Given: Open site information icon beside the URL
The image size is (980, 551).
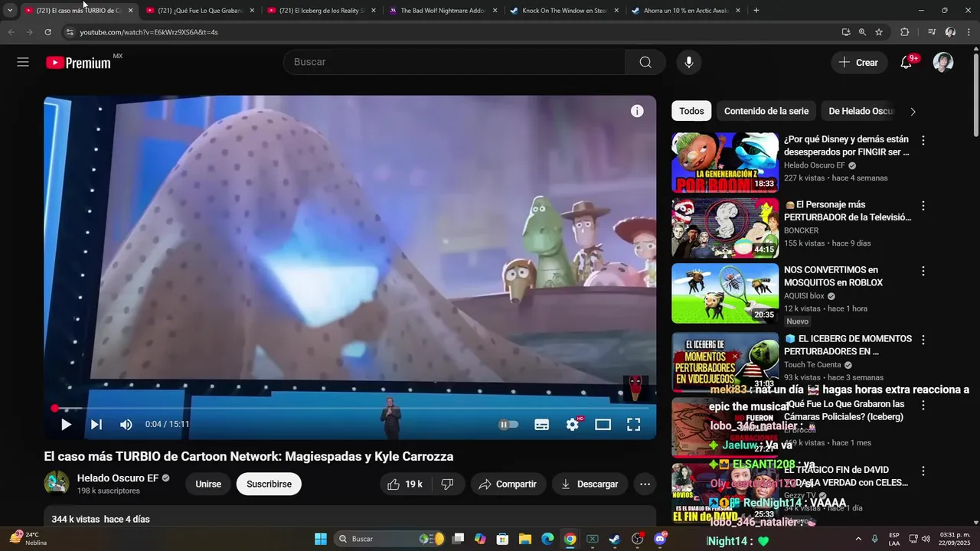Looking at the screenshot, I should [x=70, y=32].
